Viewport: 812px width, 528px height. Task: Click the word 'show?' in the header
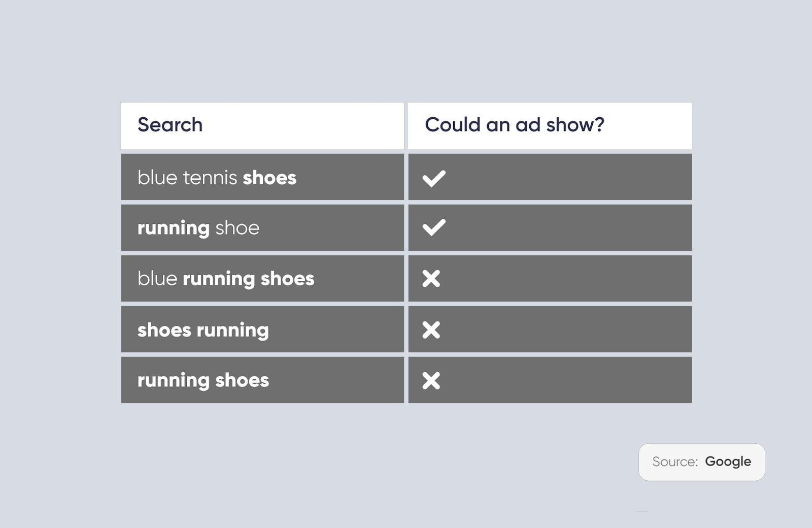pyautogui.click(x=575, y=125)
